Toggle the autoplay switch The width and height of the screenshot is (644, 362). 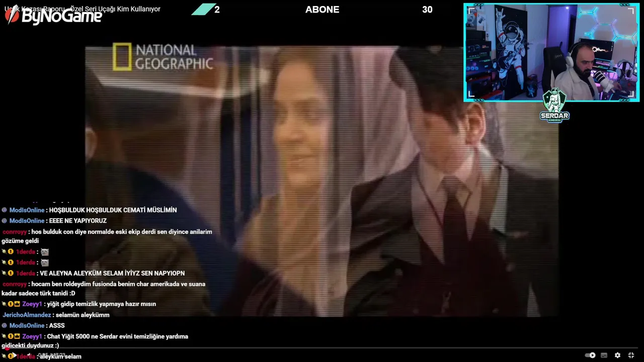[x=590, y=355]
